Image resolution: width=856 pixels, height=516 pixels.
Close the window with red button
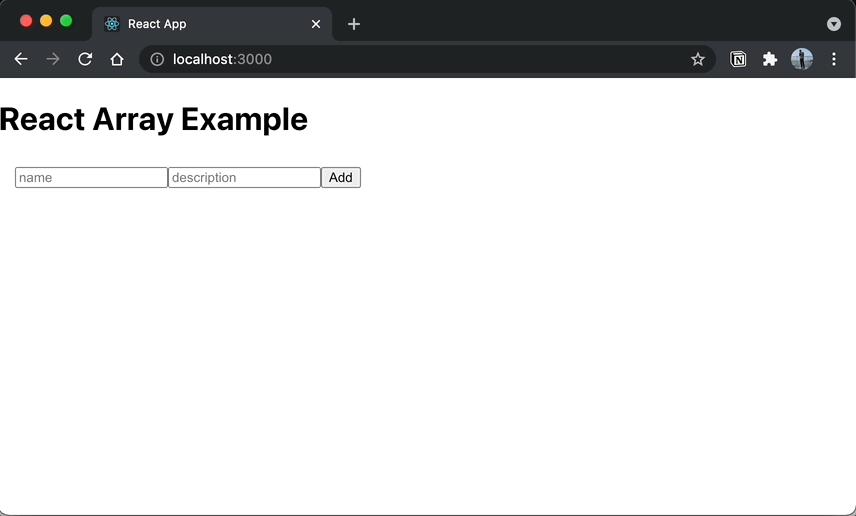click(x=26, y=21)
